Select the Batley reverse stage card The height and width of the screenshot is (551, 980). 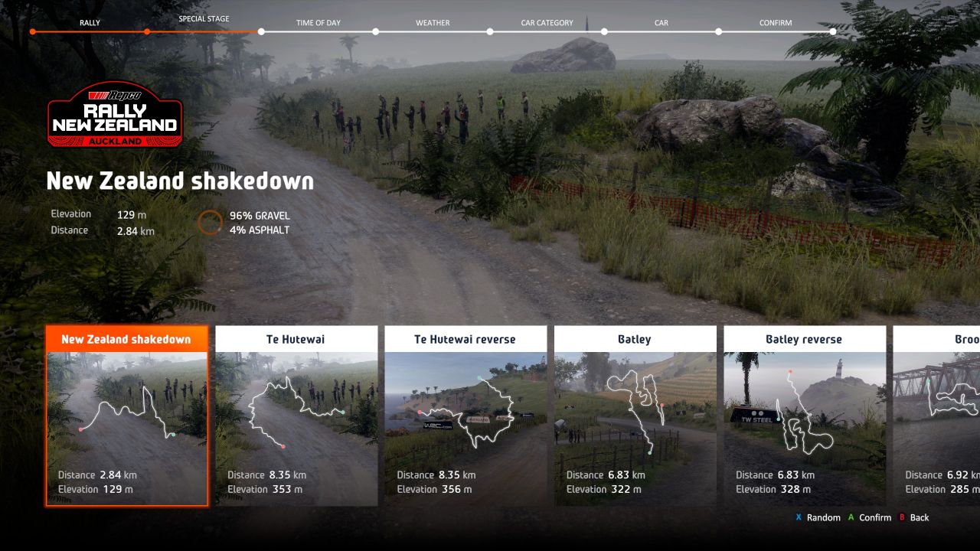(x=804, y=416)
